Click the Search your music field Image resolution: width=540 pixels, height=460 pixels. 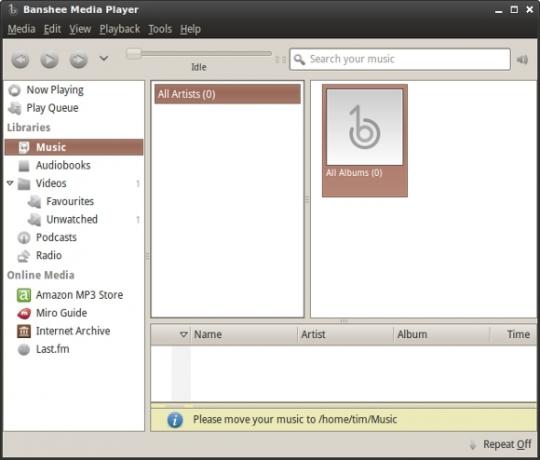[x=400, y=59]
